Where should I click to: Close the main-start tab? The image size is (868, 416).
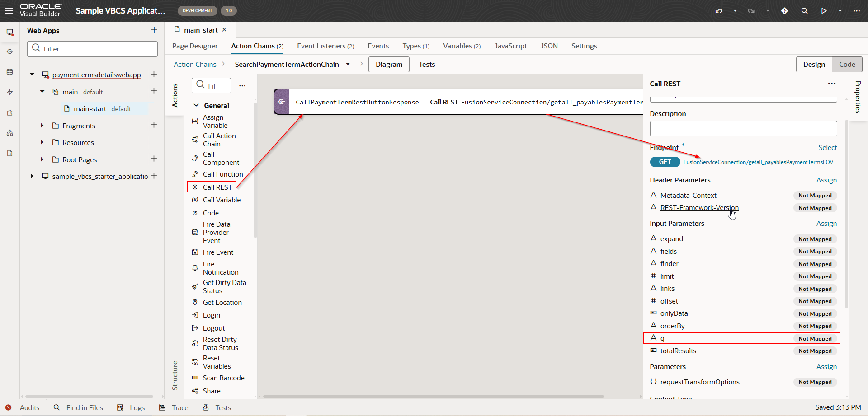click(x=224, y=30)
